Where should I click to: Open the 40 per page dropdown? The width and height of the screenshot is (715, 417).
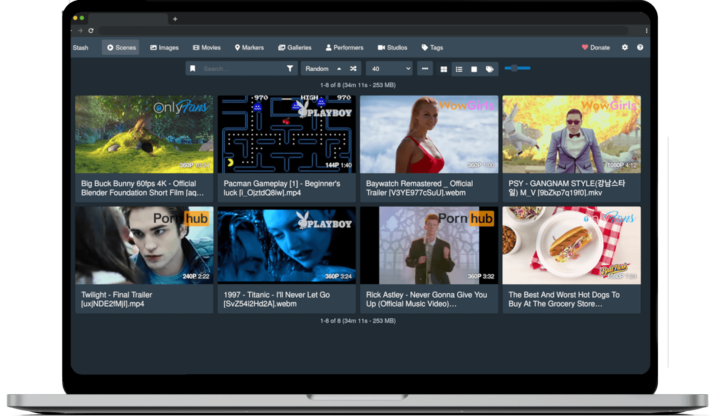coord(389,68)
